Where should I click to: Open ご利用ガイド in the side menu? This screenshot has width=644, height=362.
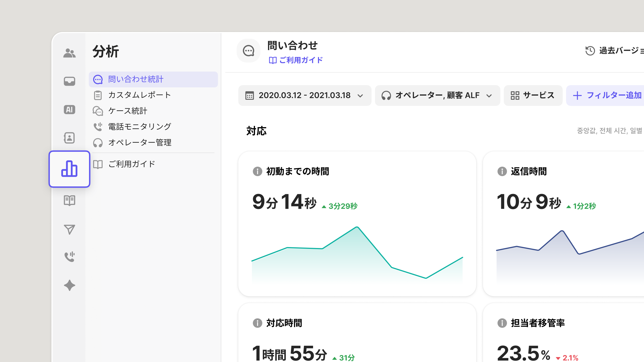click(x=153, y=164)
